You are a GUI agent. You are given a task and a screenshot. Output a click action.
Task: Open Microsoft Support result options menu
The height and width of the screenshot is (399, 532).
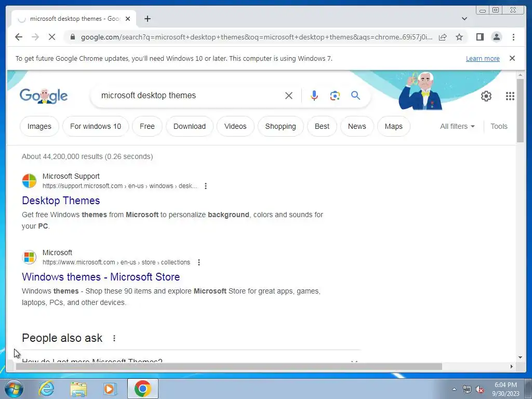pos(206,186)
